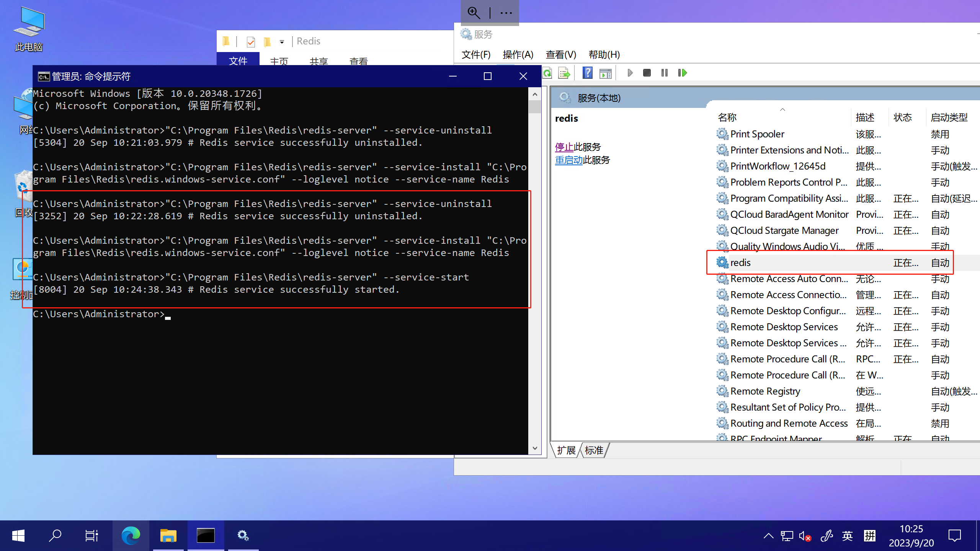Click 停止 link to stop redis service

coord(564,147)
